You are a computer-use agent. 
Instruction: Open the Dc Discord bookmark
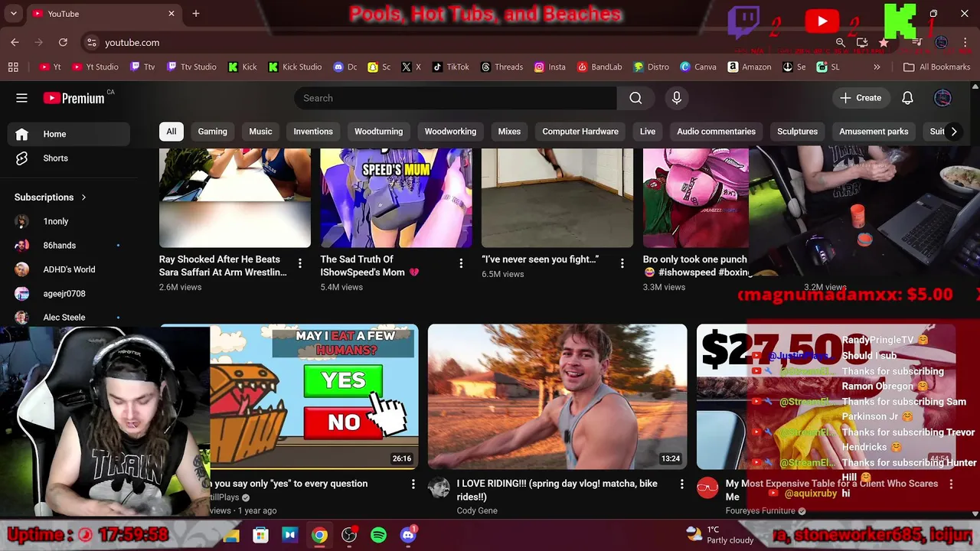(345, 67)
